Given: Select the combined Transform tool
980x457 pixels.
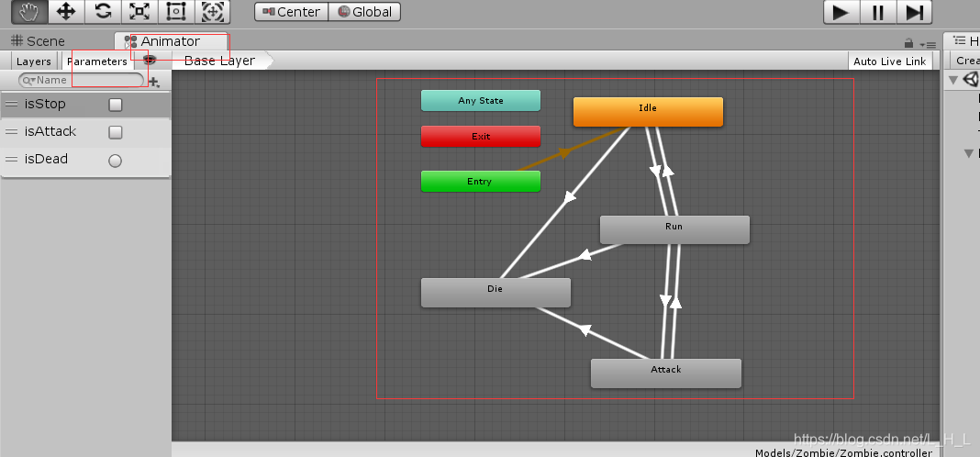Looking at the screenshot, I should [x=213, y=11].
